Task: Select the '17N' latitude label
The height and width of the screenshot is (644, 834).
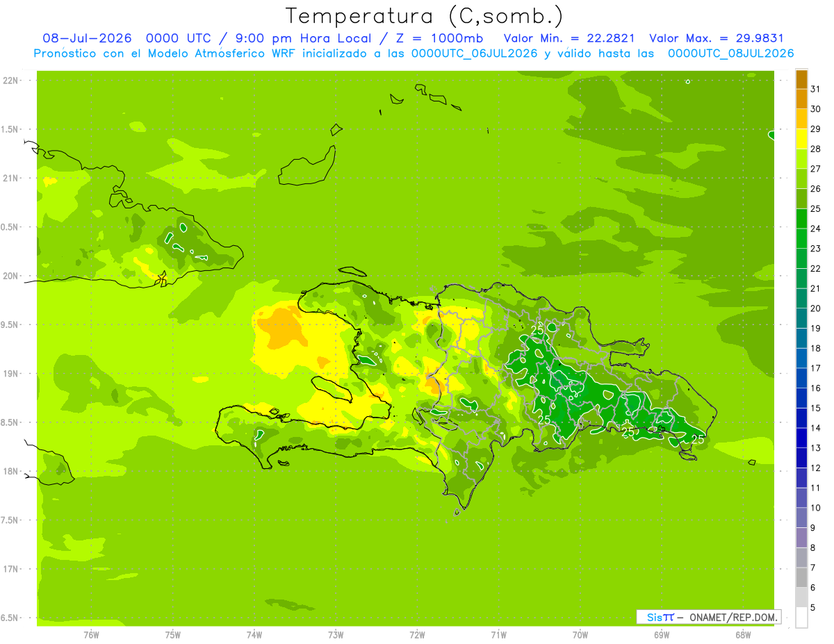Action: coord(10,569)
